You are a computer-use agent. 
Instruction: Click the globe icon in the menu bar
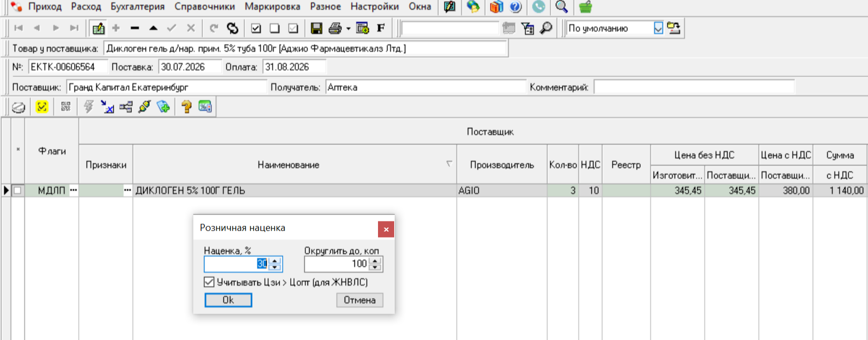(473, 6)
